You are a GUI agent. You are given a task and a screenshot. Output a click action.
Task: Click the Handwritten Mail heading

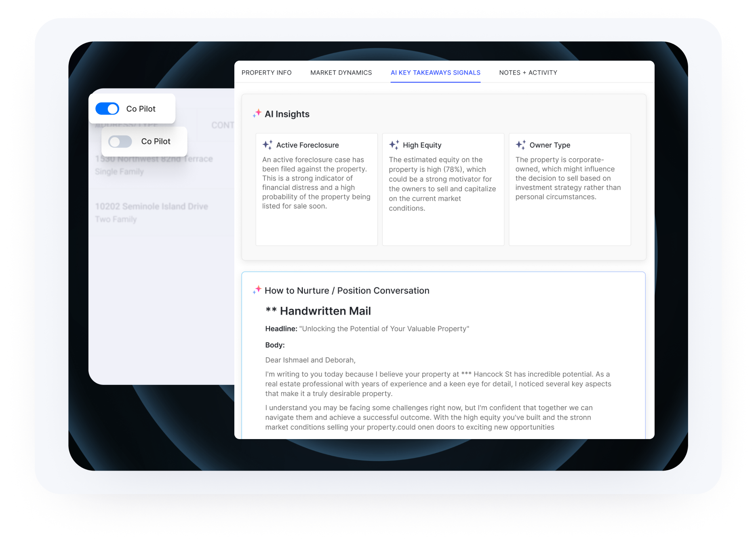click(x=318, y=311)
